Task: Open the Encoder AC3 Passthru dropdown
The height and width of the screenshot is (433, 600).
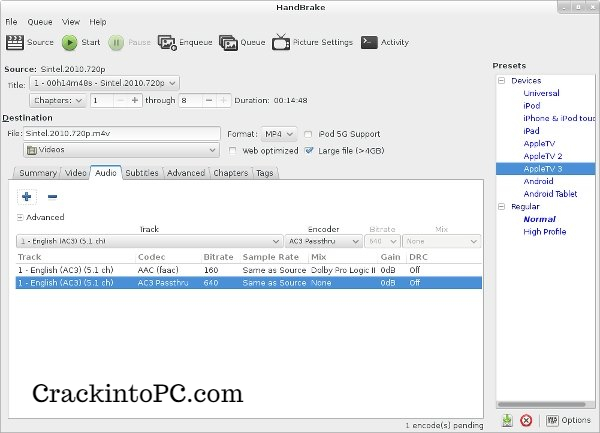Action: coord(324,241)
